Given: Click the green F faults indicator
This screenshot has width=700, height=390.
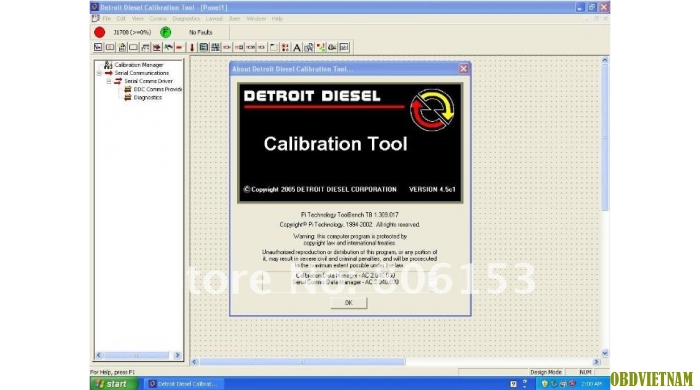Looking at the screenshot, I should tap(166, 33).
